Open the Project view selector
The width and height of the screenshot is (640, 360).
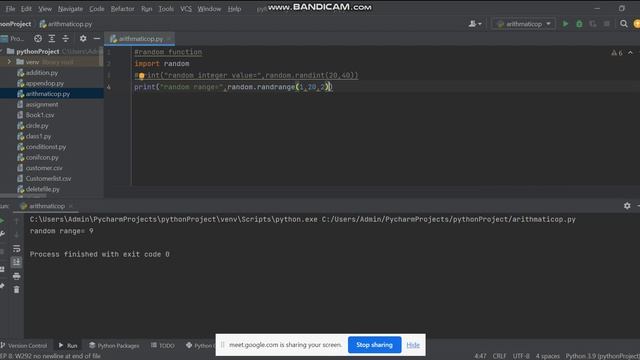tap(13, 38)
